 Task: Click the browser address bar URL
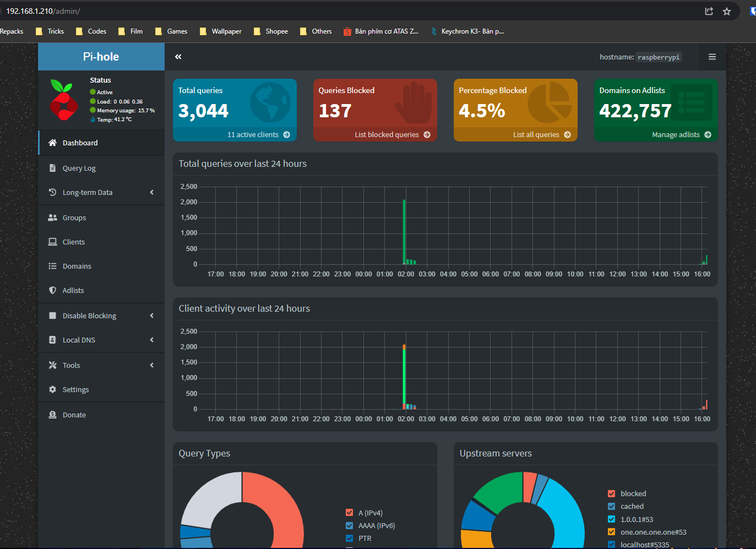coord(43,11)
